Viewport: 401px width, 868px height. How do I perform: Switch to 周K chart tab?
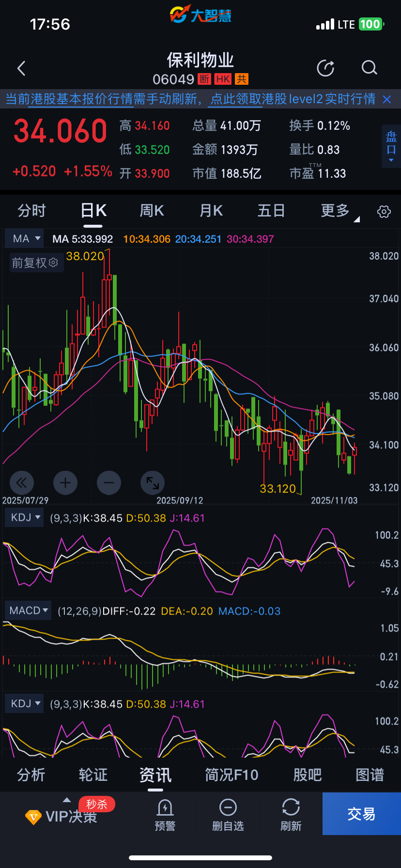(152, 211)
